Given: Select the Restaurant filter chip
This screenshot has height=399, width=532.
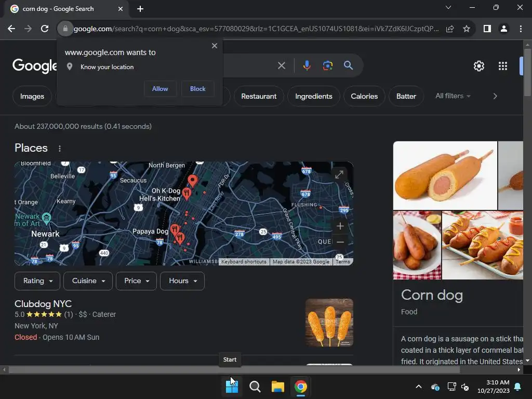Looking at the screenshot, I should pyautogui.click(x=259, y=96).
